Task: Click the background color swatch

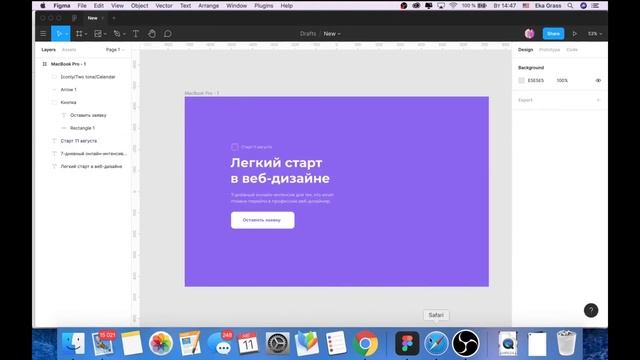Action: click(x=522, y=80)
